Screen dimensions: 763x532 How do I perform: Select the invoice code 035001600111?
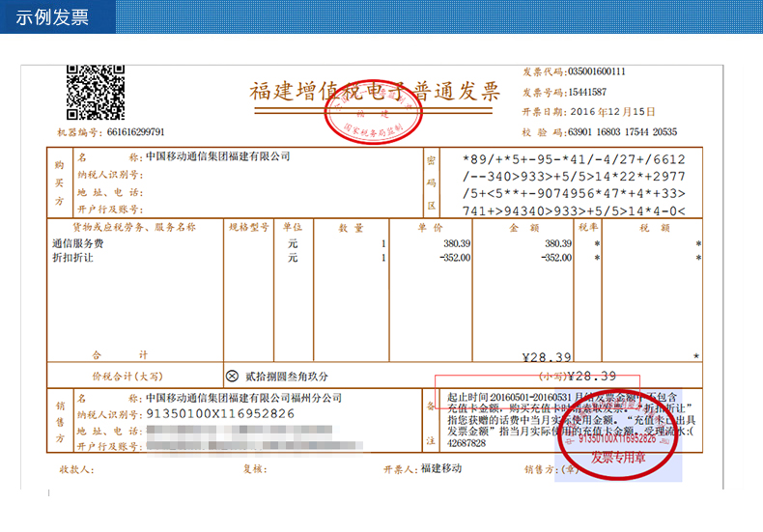point(597,72)
